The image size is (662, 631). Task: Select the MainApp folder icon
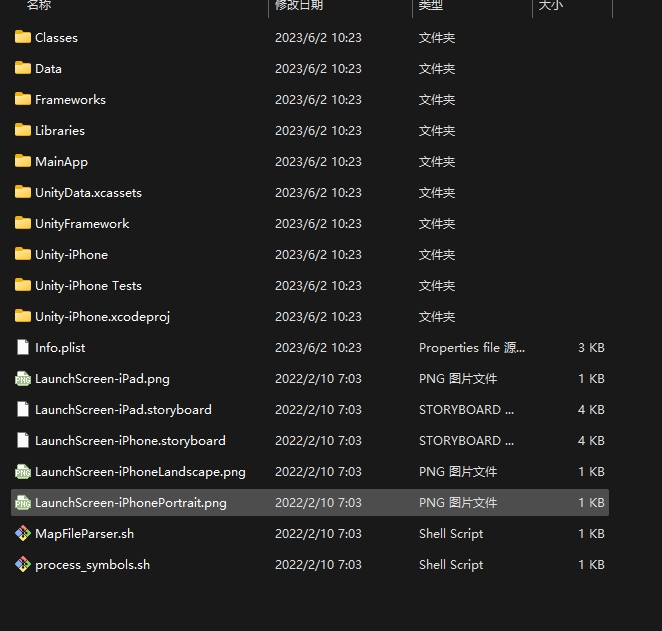pos(23,161)
